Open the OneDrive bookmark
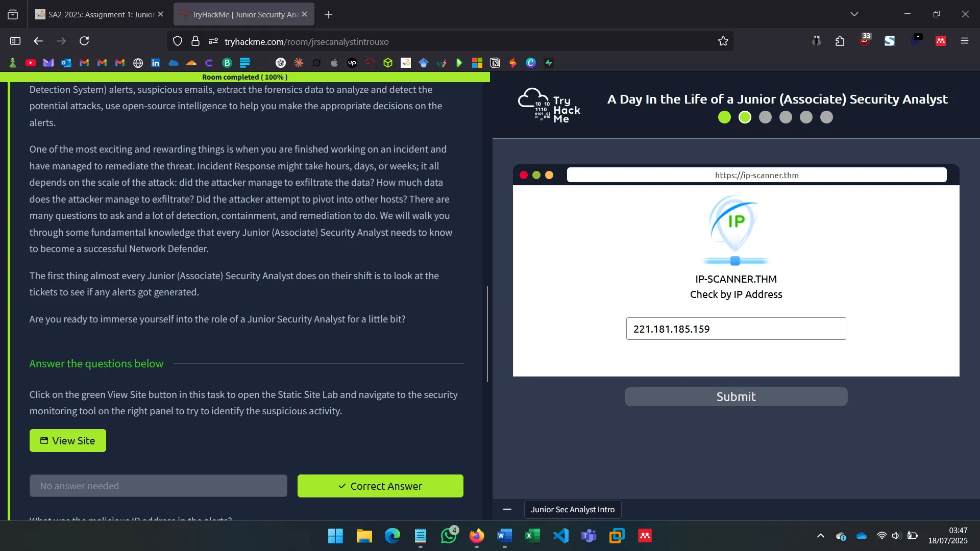Screen dimensions: 980x551 tap(174, 62)
